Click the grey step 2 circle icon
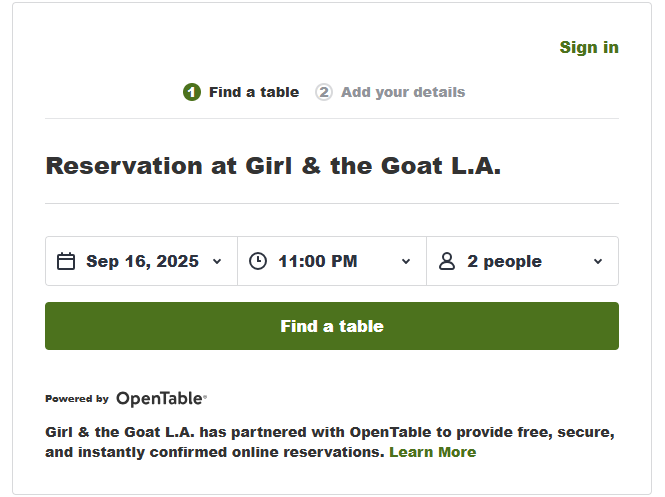 (324, 92)
